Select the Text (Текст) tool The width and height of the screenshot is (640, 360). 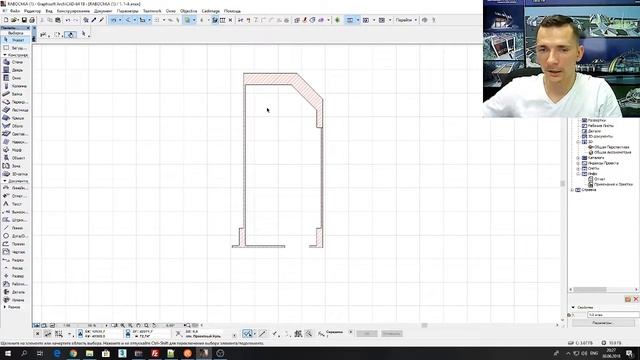coord(15,204)
